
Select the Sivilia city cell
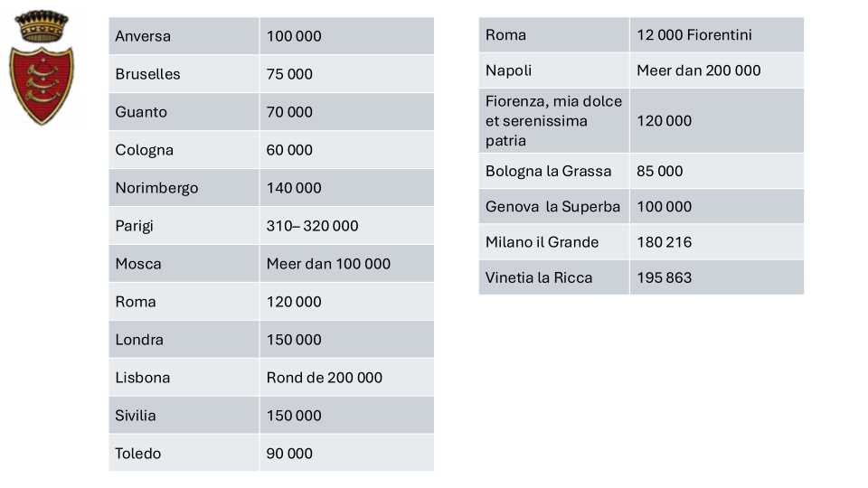coord(184,416)
